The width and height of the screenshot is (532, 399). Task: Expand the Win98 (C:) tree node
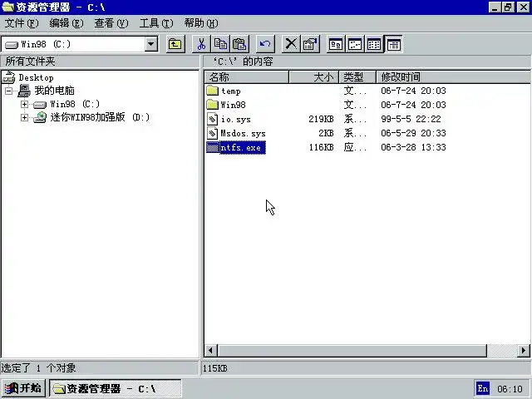(24, 104)
